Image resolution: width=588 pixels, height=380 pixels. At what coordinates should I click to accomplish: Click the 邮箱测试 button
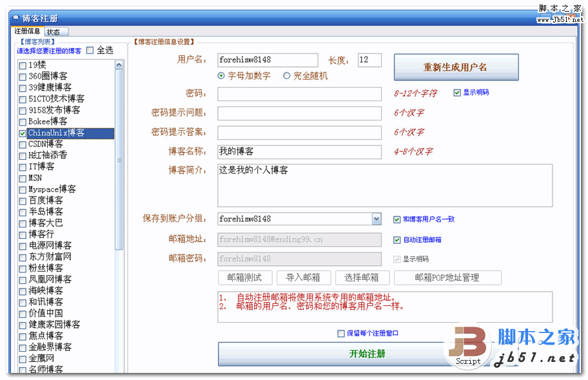pyautogui.click(x=245, y=278)
